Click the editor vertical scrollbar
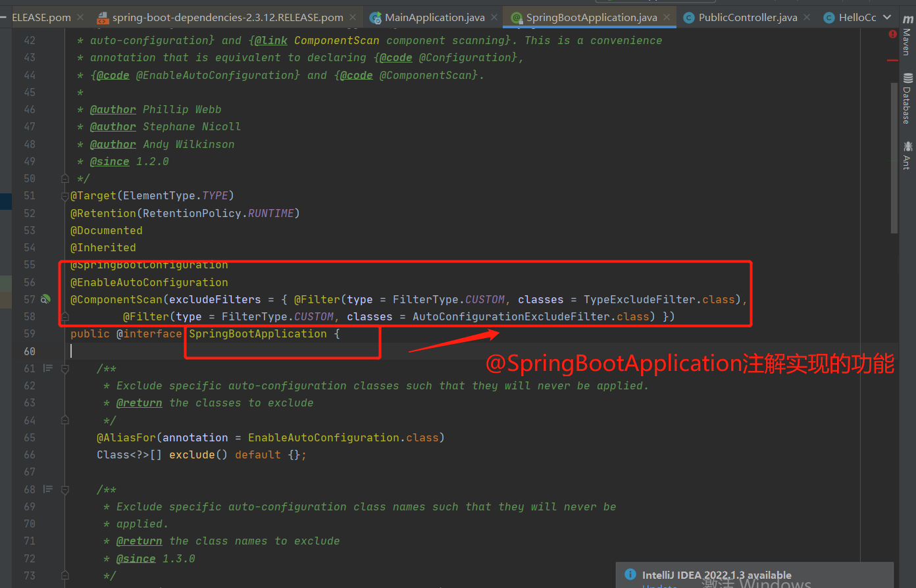Image resolution: width=916 pixels, height=588 pixels. (894, 158)
